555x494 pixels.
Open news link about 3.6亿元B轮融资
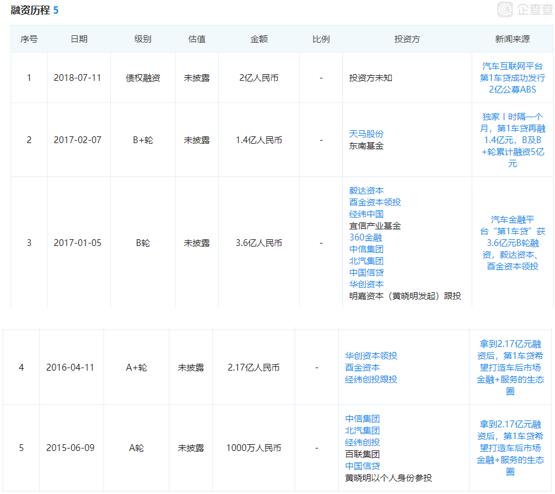(x=512, y=243)
